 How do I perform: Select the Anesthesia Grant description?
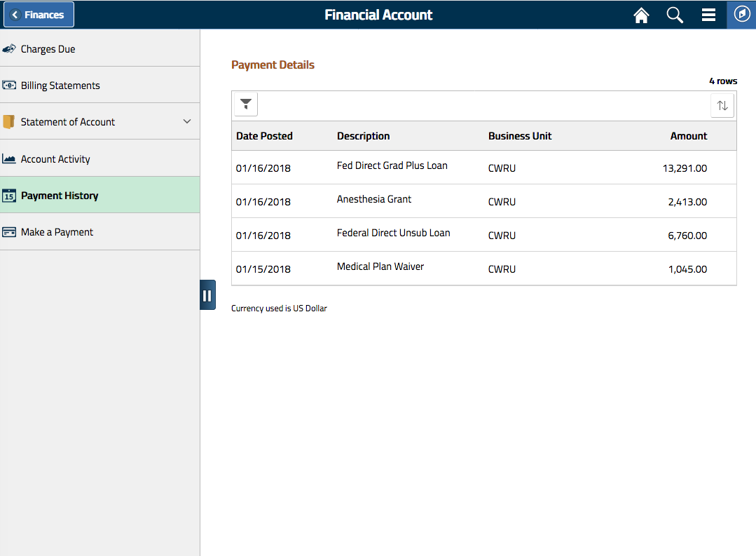click(x=374, y=199)
